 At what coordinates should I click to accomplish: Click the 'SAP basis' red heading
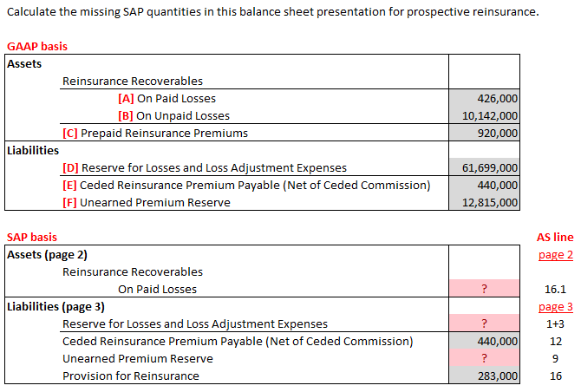point(32,237)
